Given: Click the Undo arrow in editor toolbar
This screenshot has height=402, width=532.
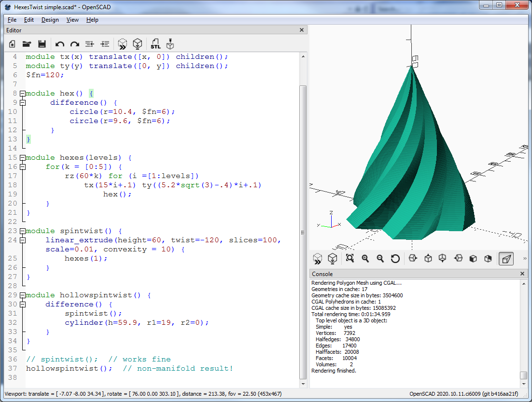Looking at the screenshot, I should (x=60, y=44).
